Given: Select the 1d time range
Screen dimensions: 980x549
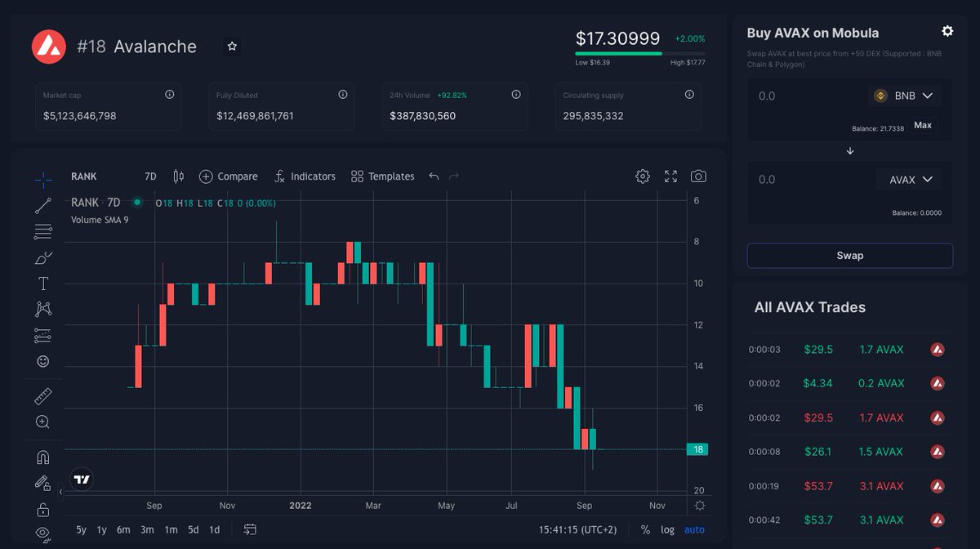Looking at the screenshot, I should (x=215, y=529).
